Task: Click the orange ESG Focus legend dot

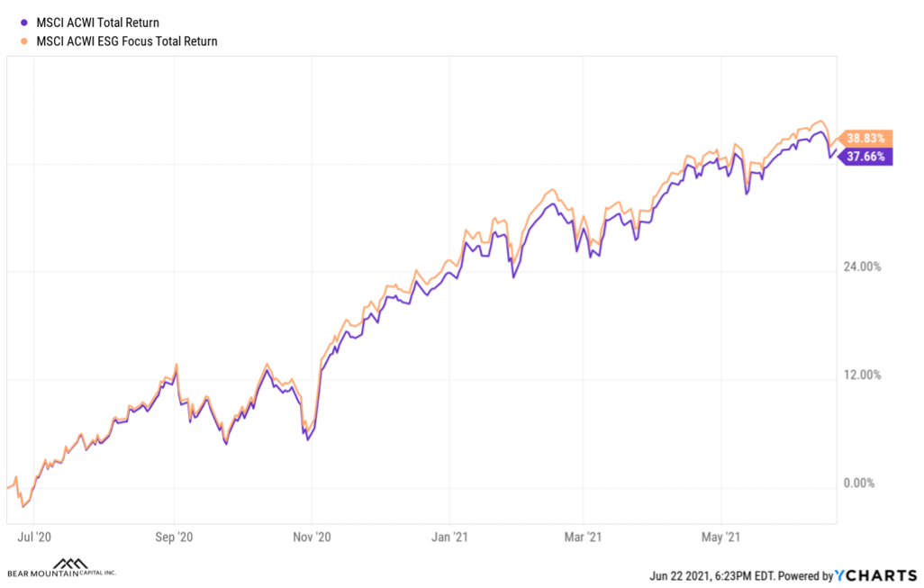Action: [24, 41]
